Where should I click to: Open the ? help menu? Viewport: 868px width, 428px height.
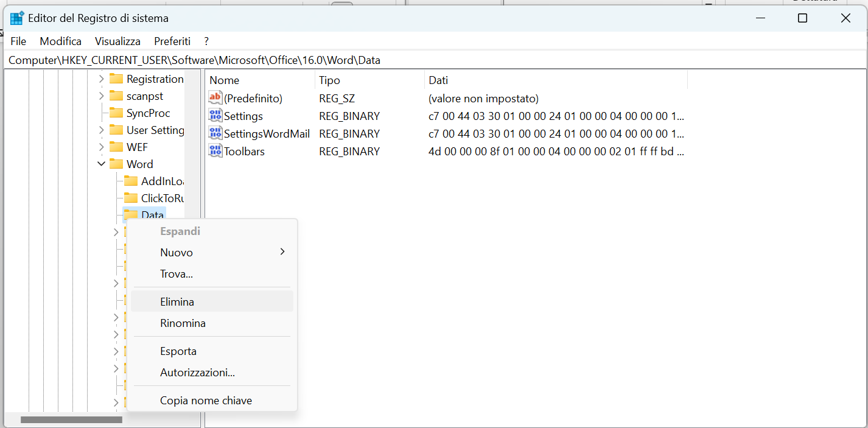tap(206, 41)
